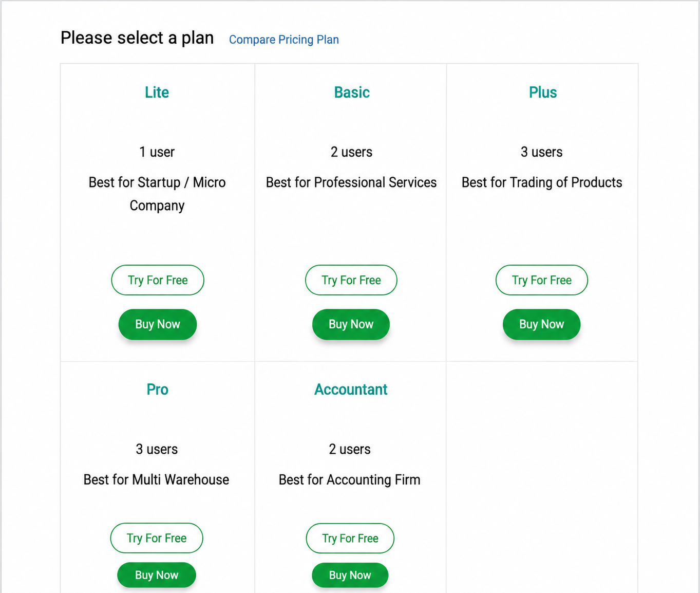Select the Plus plan heading
This screenshot has width=700, height=593.
[x=543, y=92]
